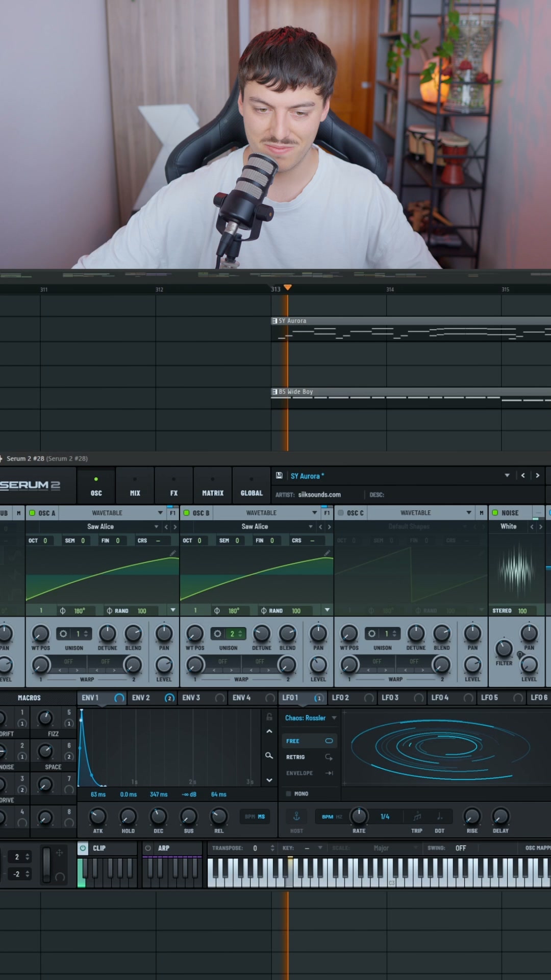The image size is (551, 980).
Task: Click the envelope lock icon
Action: pyautogui.click(x=269, y=717)
